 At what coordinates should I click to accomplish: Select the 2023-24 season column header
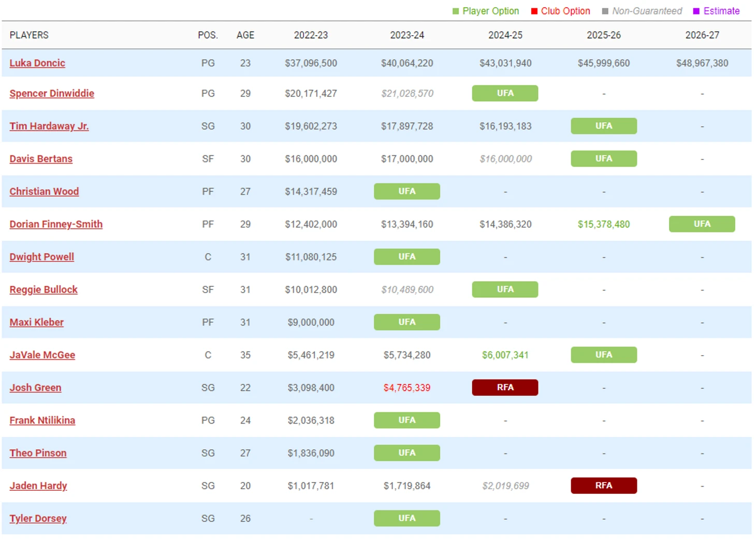click(x=407, y=35)
